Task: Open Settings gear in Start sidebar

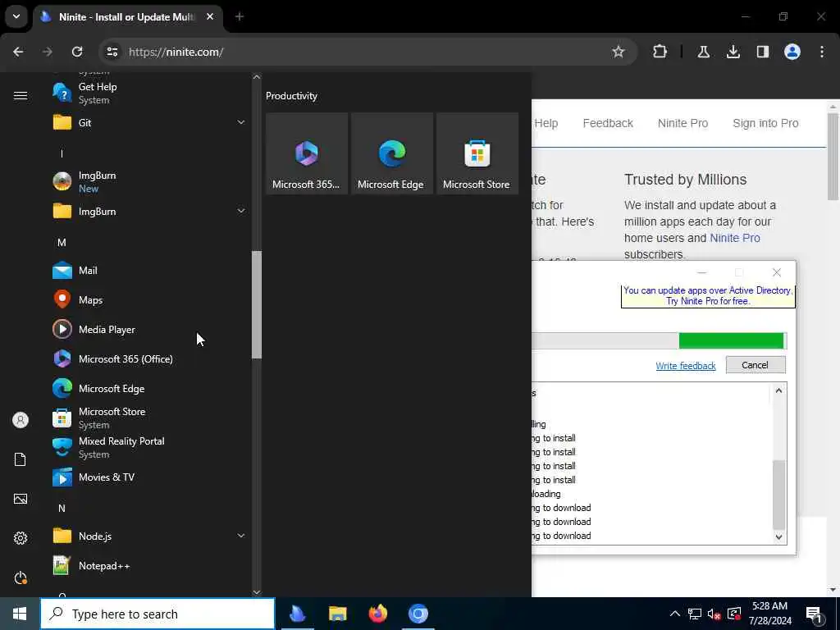Action: pyautogui.click(x=21, y=538)
